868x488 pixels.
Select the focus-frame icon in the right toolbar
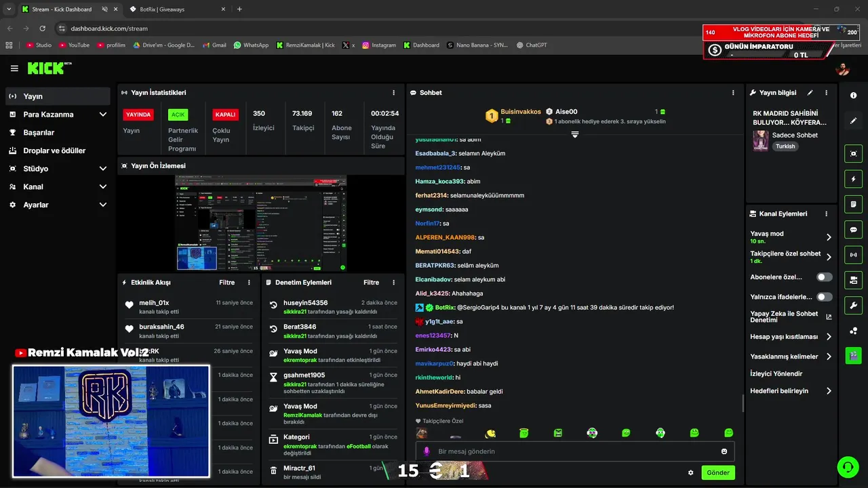click(853, 154)
